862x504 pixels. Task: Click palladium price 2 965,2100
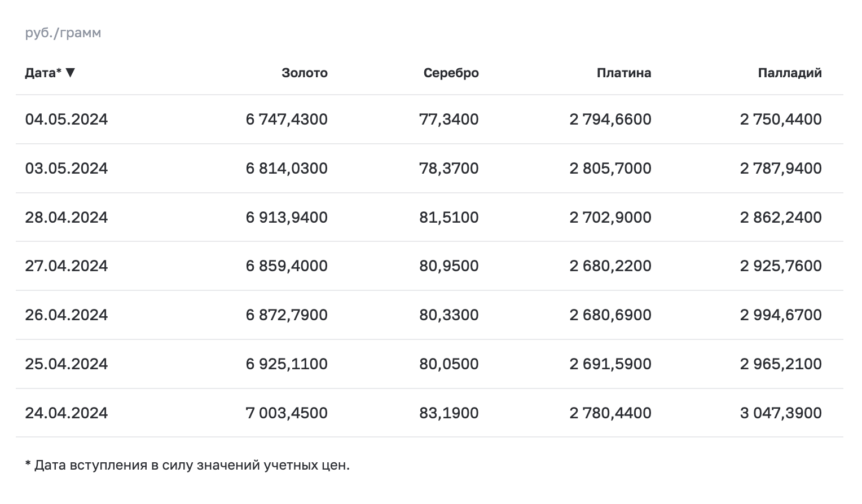781,364
